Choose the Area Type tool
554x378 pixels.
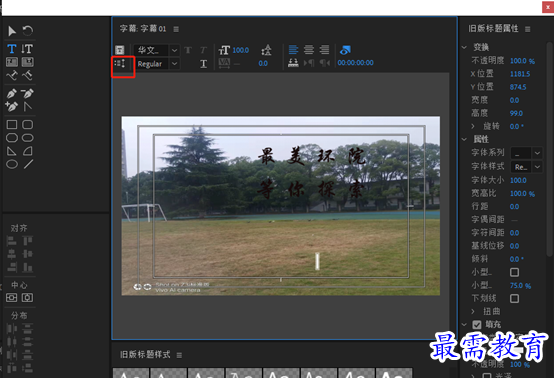click(12, 62)
